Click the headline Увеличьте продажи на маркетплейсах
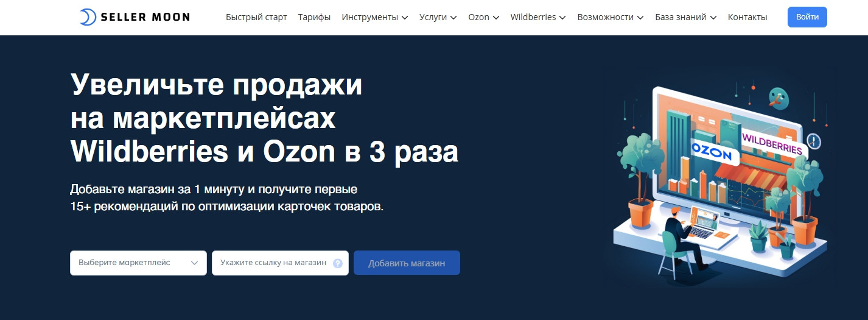This screenshot has width=868, height=320. tap(264, 118)
